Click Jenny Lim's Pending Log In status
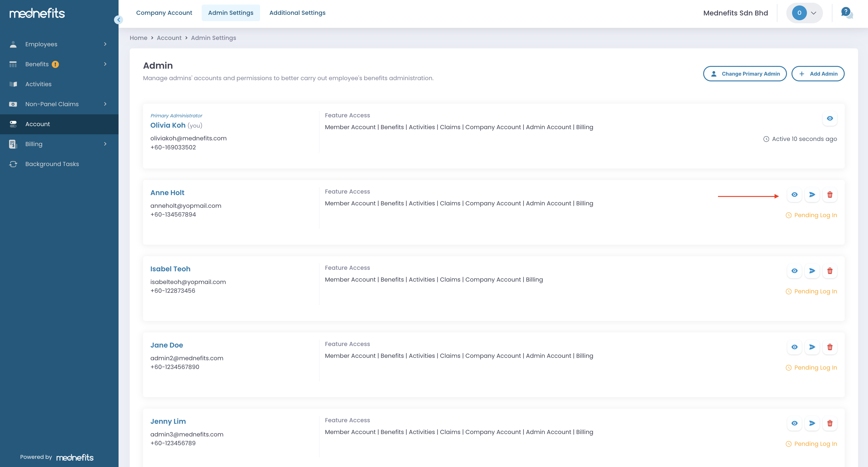Image resolution: width=868 pixels, height=467 pixels. (x=811, y=444)
